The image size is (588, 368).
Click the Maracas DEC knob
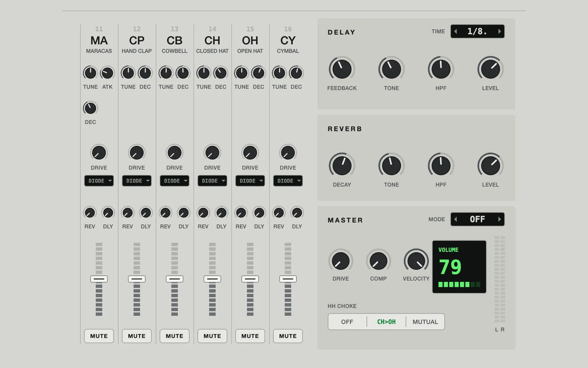(90, 108)
